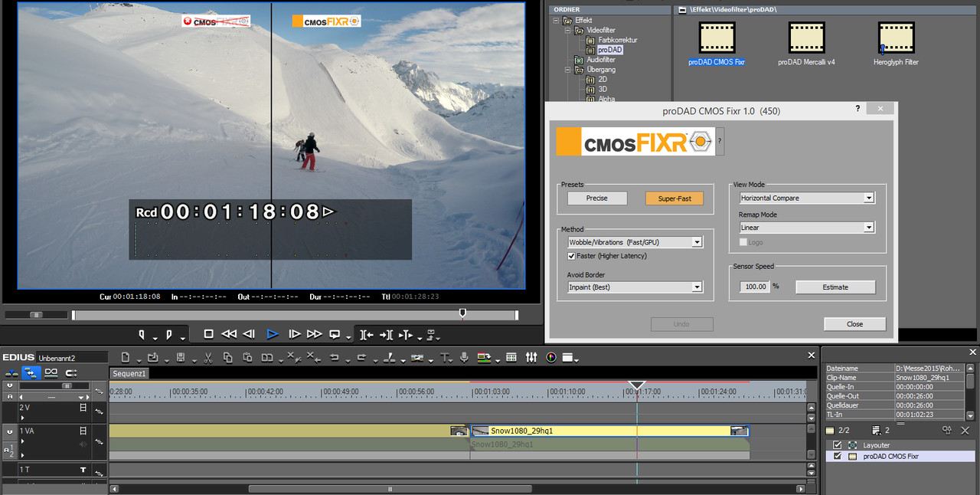Open the voice-over microphone tool
This screenshot has width=980, height=495.
[x=464, y=357]
